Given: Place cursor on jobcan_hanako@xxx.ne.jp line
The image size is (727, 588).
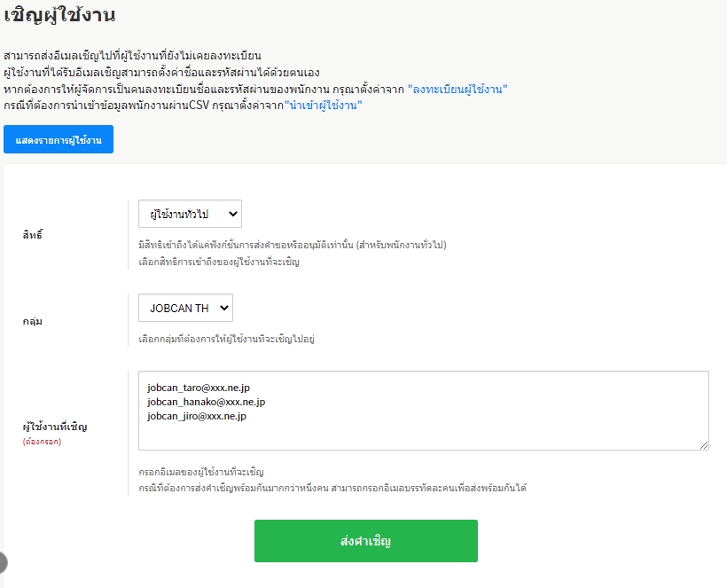Looking at the screenshot, I should [206, 402].
